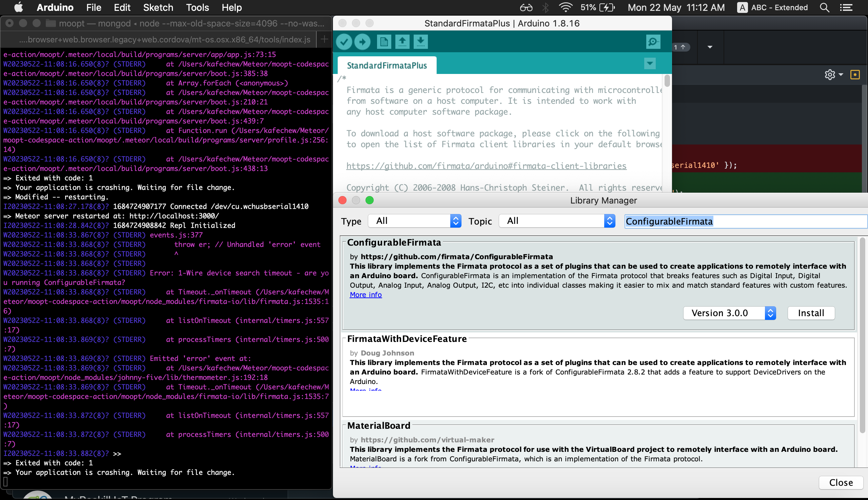The image size is (868, 500).
Task: Click the Open sketch toolbar icon
Action: 402,41
